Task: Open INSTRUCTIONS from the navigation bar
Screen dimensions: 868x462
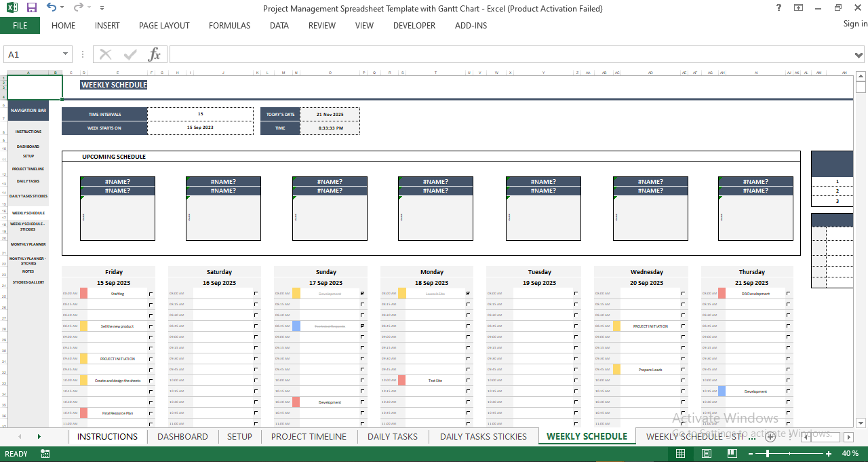Action: (x=28, y=133)
